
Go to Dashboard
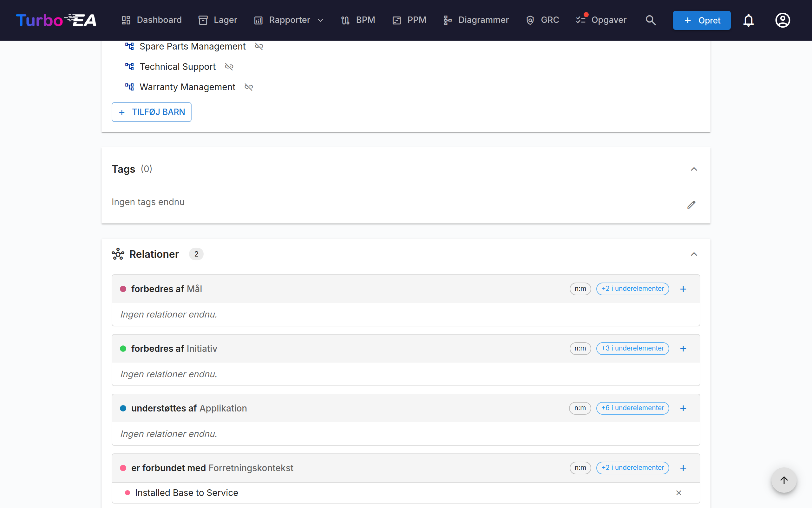coord(152,20)
